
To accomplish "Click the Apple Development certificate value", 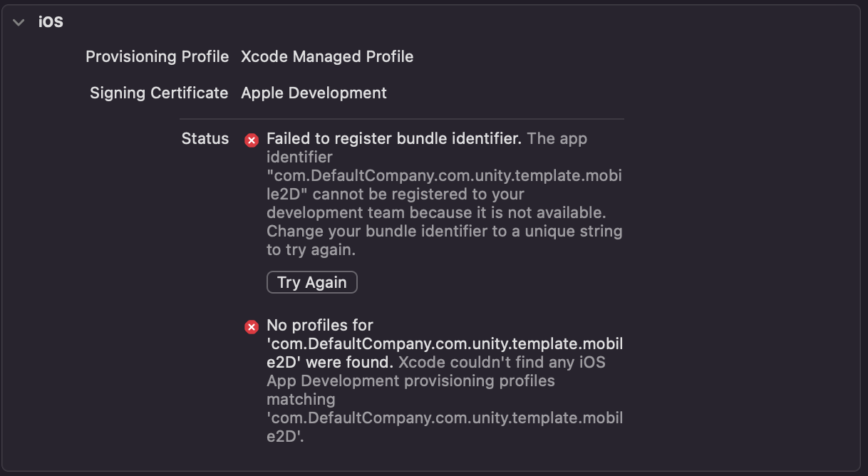I will click(314, 93).
